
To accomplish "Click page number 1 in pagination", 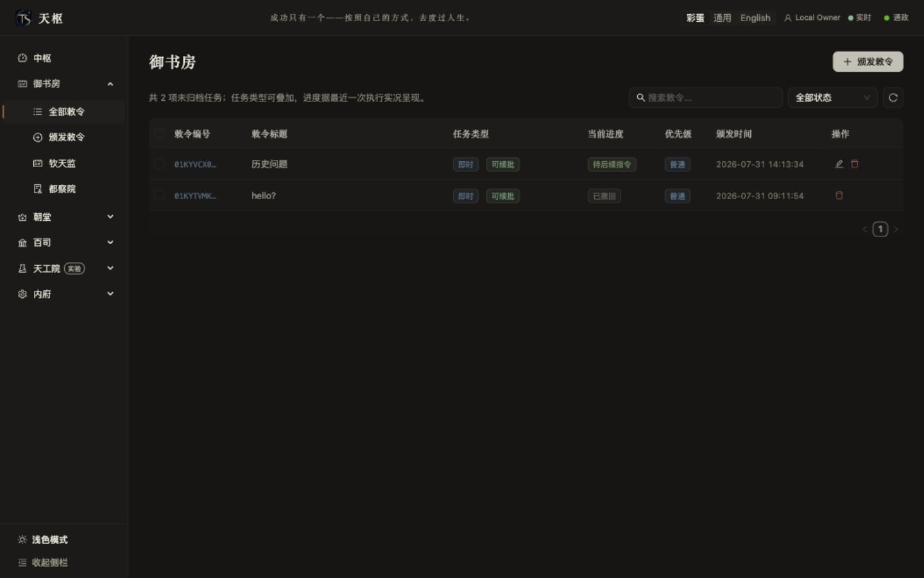I will click(880, 229).
